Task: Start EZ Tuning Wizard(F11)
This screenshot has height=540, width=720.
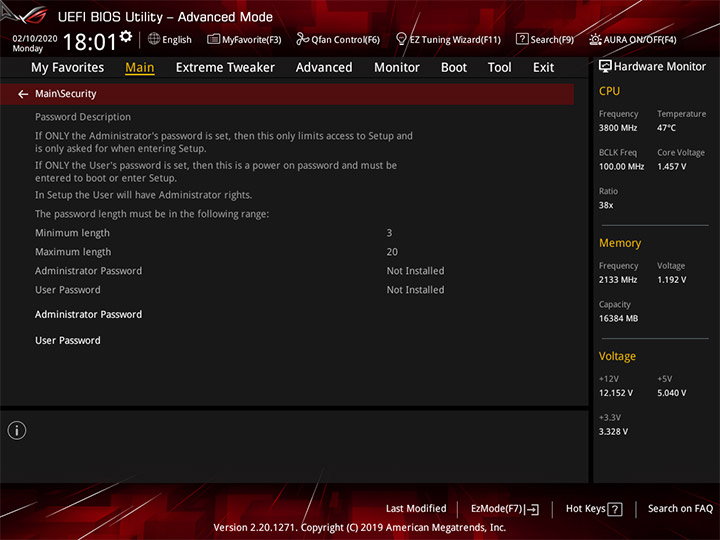Action: (455, 40)
